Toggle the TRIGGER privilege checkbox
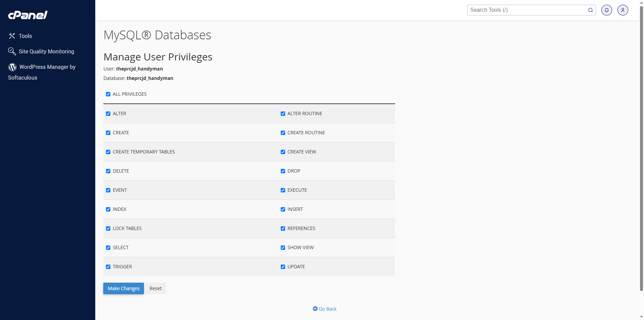The image size is (644, 320). [108, 267]
